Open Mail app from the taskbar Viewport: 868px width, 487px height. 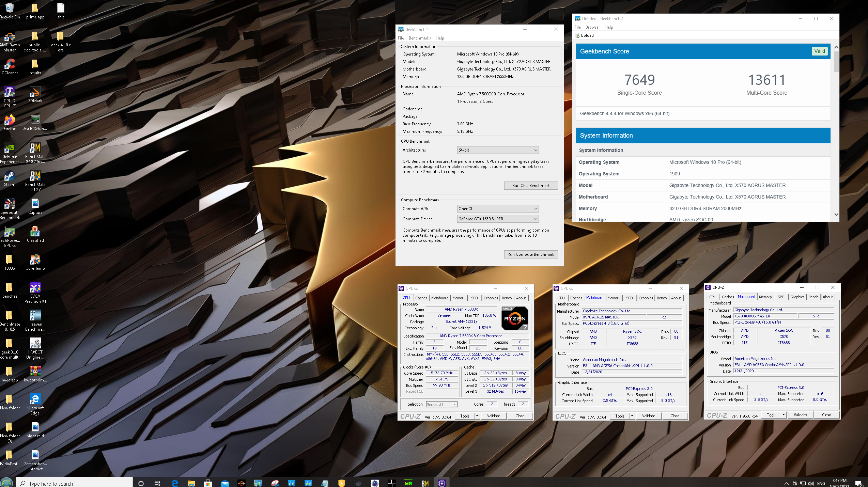tap(224, 483)
